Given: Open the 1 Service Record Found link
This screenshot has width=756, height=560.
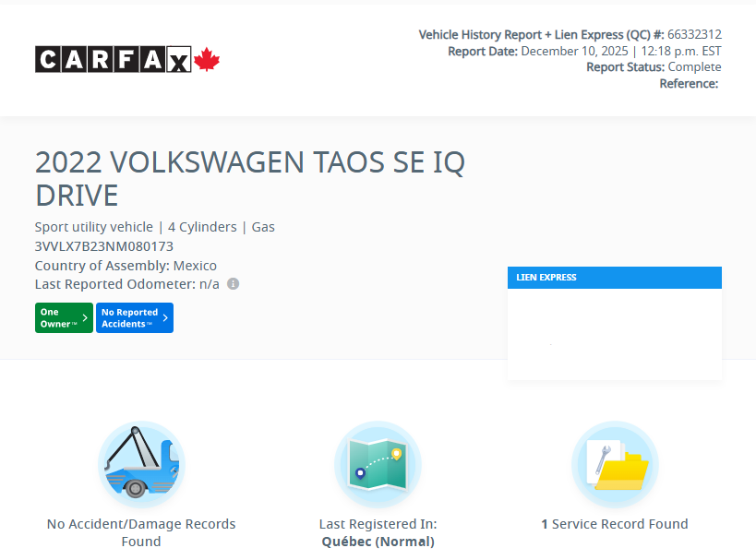Looking at the screenshot, I should 614,523.
